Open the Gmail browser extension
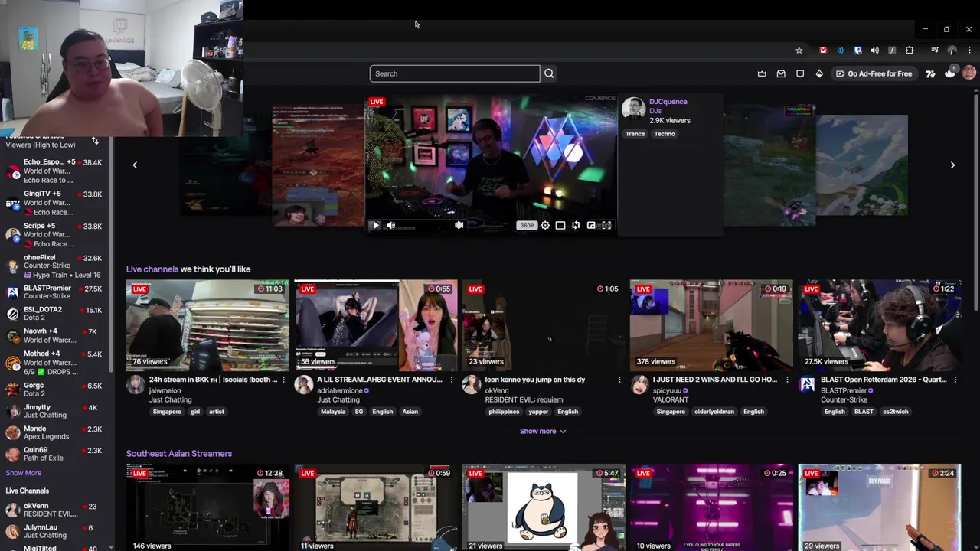980x551 pixels. 823,51
